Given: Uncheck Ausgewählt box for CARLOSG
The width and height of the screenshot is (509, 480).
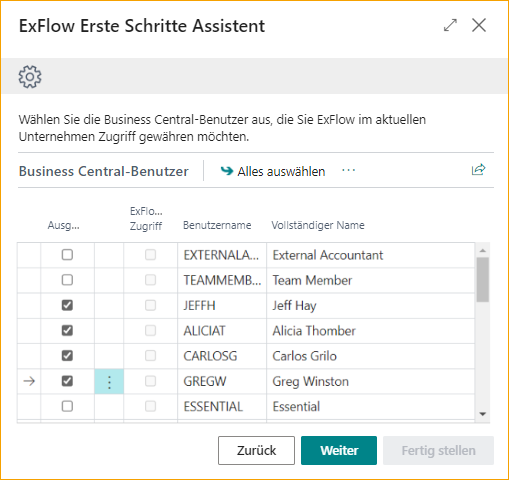Looking at the screenshot, I should click(x=67, y=356).
